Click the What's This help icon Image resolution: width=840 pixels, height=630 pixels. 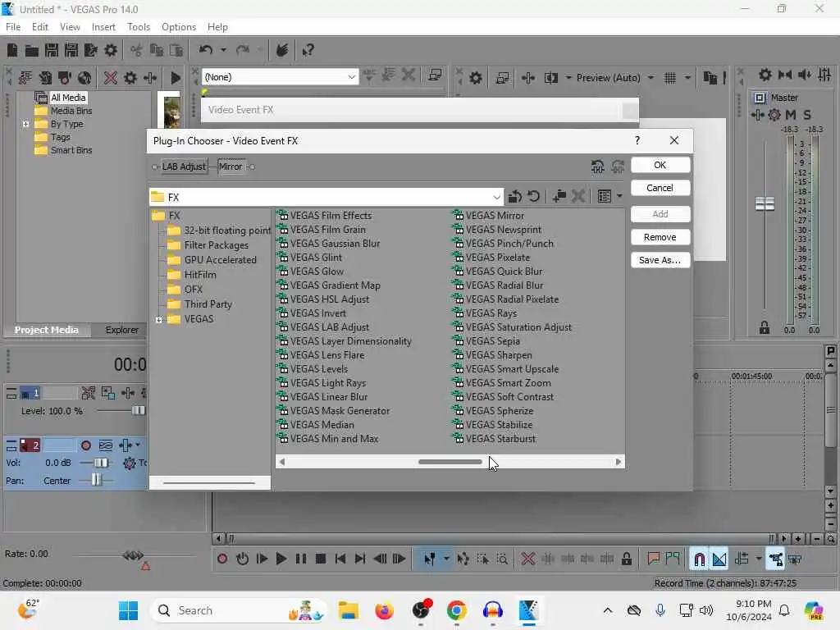click(x=308, y=50)
